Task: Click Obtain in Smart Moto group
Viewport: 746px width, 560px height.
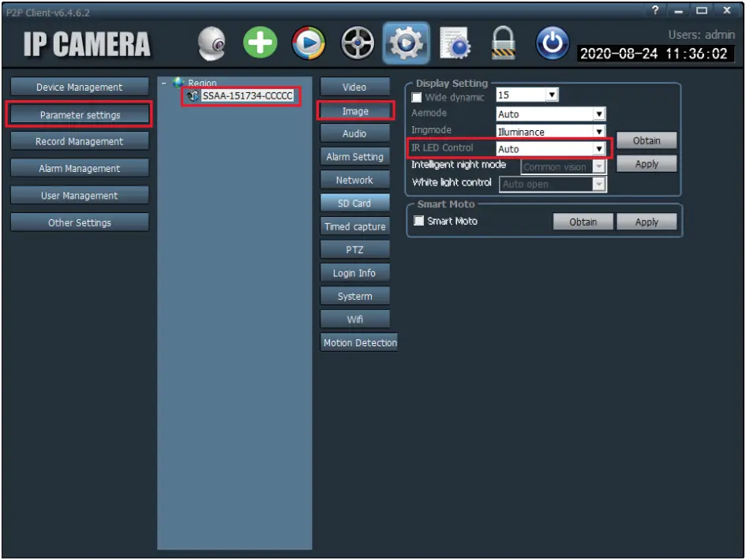Action: (583, 222)
